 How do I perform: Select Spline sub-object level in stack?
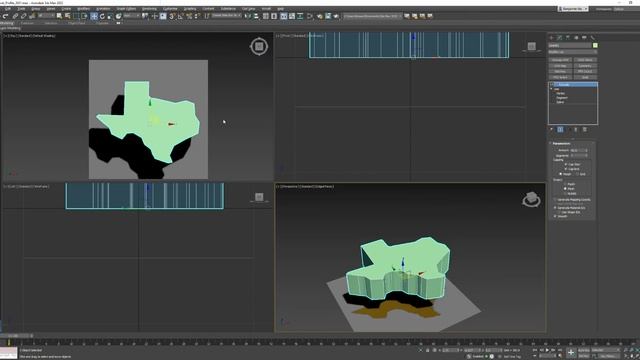click(x=560, y=102)
